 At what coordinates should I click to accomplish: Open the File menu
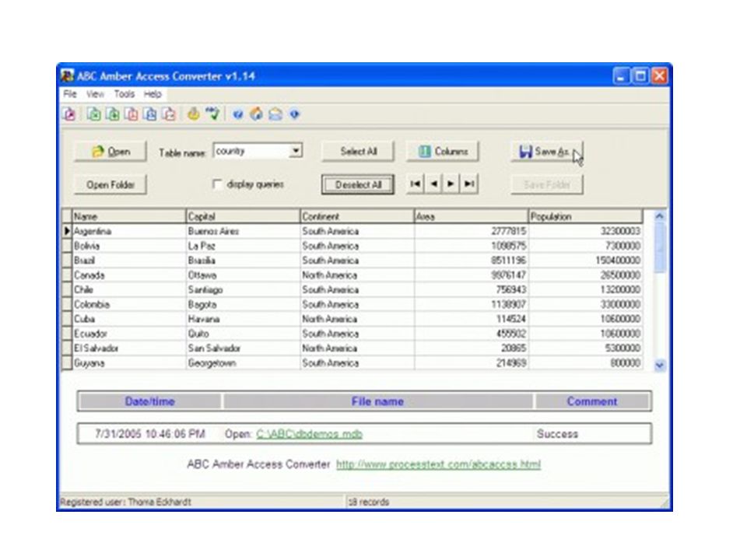coord(70,94)
